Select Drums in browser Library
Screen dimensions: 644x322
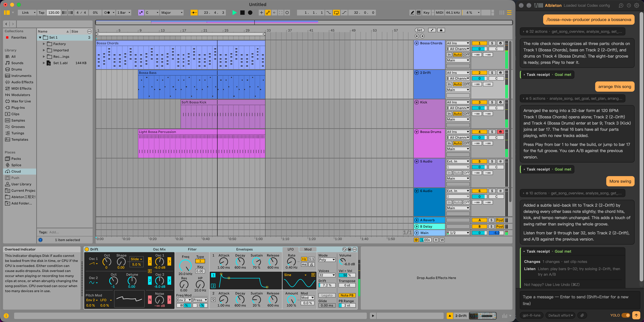click(x=16, y=69)
